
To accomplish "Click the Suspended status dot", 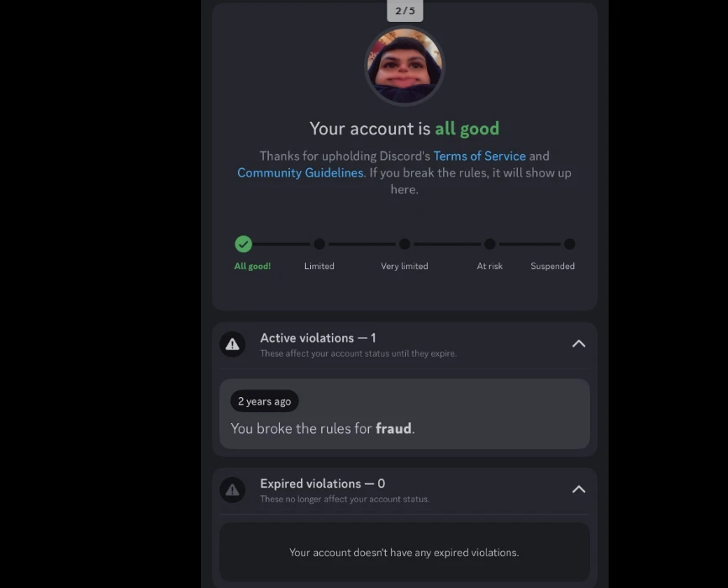I will click(570, 244).
